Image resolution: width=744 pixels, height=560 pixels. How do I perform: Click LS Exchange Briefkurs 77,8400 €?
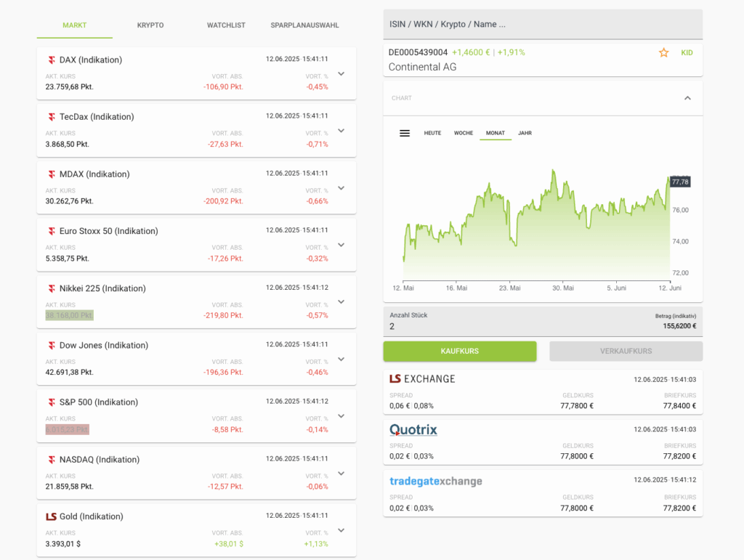point(679,406)
